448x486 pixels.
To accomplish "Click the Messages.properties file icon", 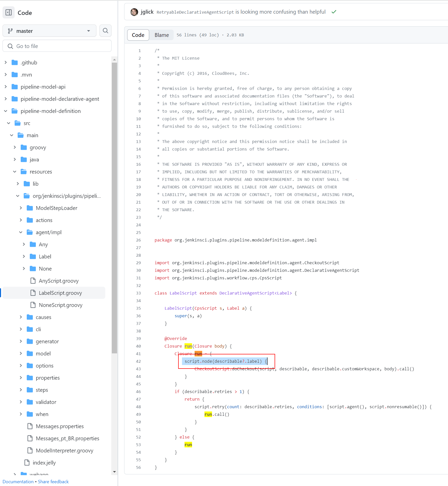I will click(30, 426).
